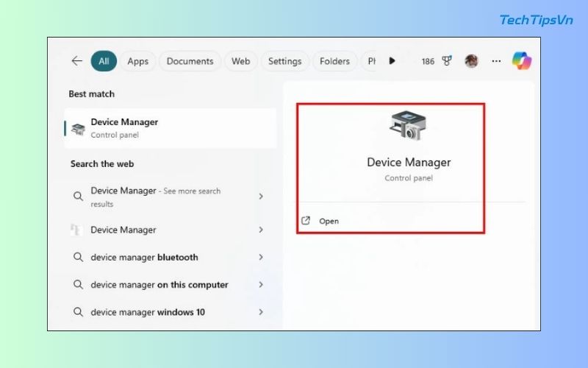Open the Device Manager best match result
Viewport: 588px width, 368px height.
(x=171, y=128)
